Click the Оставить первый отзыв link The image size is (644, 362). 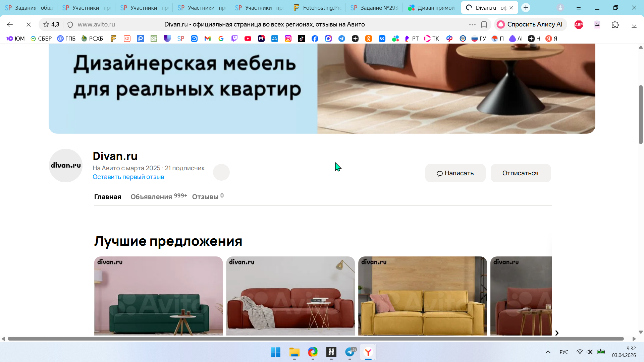[128, 177]
